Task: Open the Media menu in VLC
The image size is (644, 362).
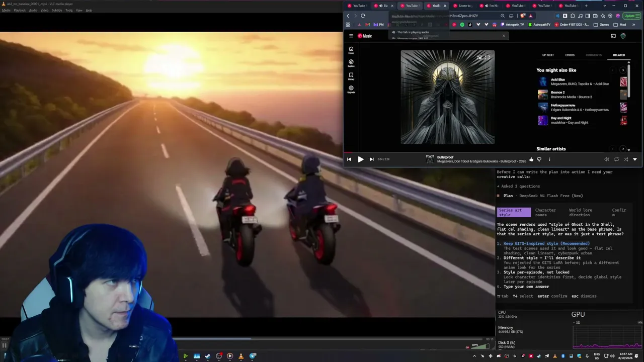Action: tap(6, 10)
